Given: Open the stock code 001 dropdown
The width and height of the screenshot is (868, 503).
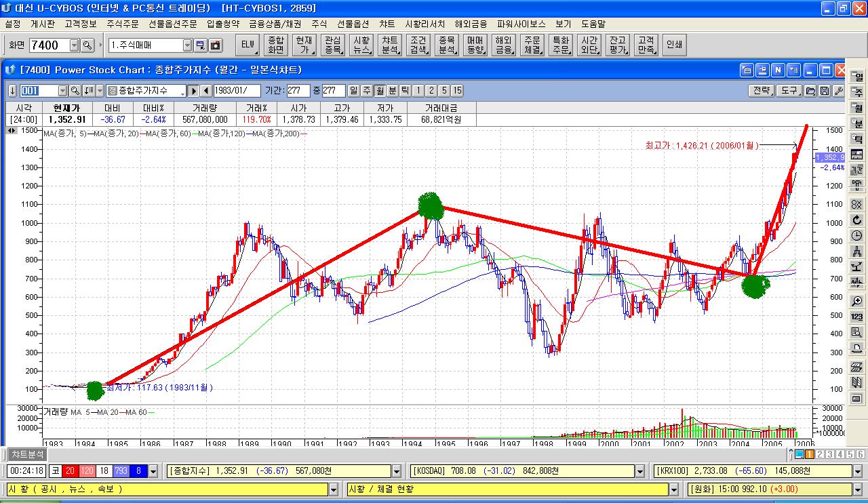Looking at the screenshot, I should pos(63,91).
